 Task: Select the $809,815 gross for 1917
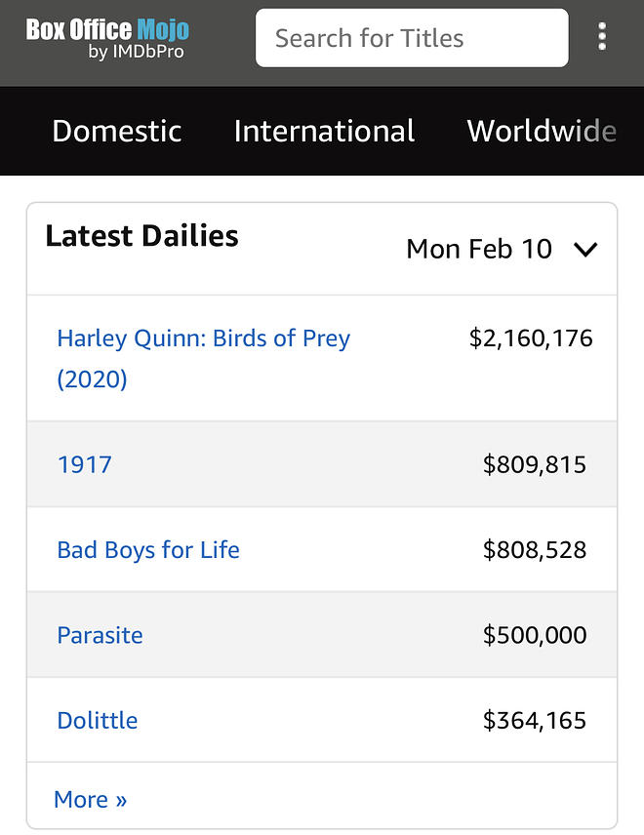535,464
